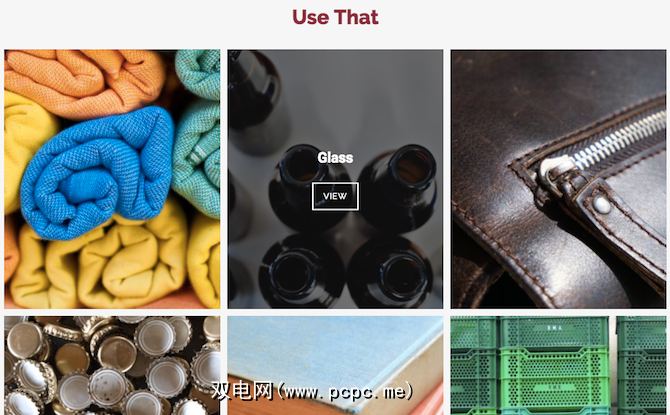Click the VIEW button on the Glass tile
This screenshot has width=670, height=415.
click(x=335, y=196)
